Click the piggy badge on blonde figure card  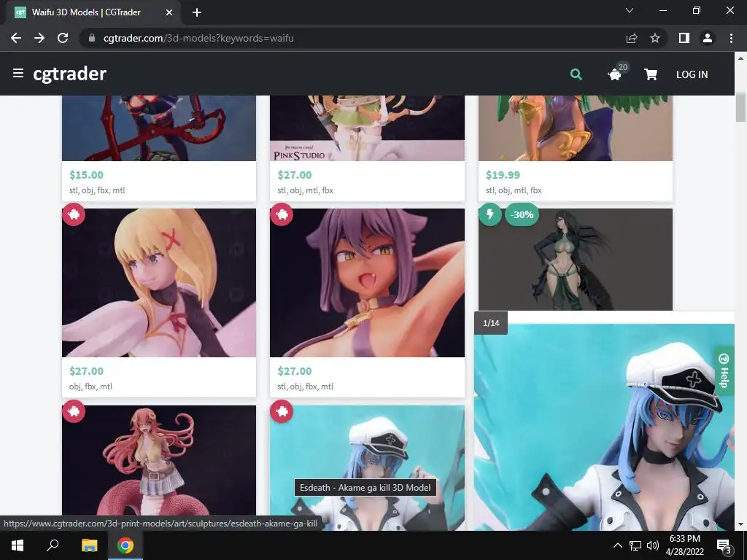[x=74, y=214]
